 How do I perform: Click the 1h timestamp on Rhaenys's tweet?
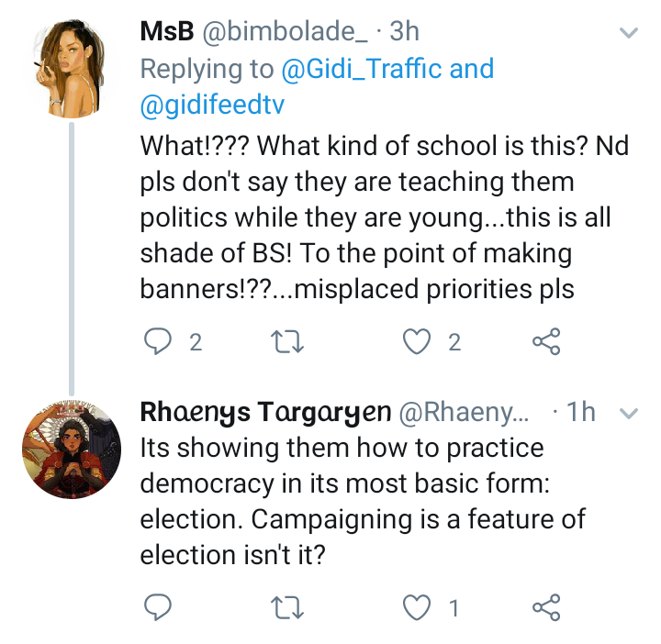(x=581, y=413)
